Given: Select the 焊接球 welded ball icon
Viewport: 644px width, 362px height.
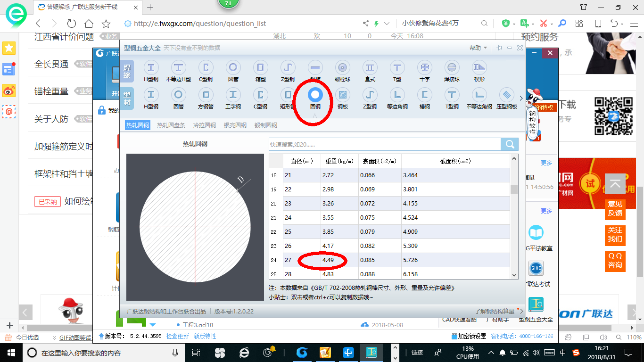Looking at the screenshot, I should point(452,71).
